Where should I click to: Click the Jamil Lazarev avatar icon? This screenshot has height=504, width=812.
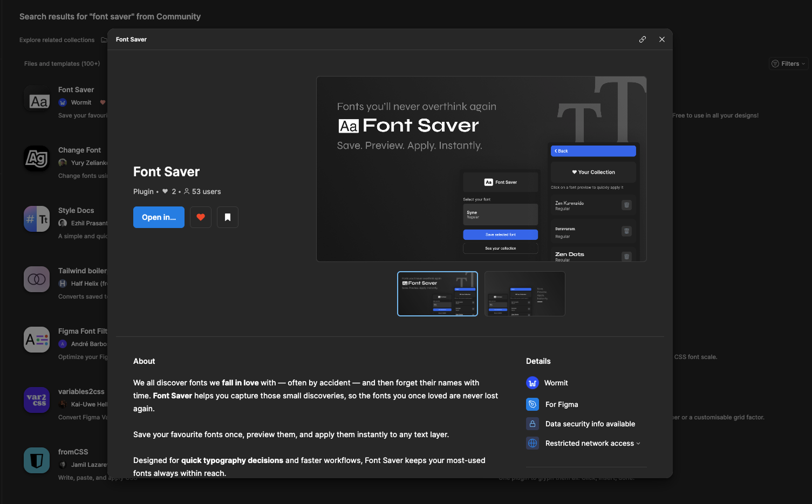click(x=63, y=465)
